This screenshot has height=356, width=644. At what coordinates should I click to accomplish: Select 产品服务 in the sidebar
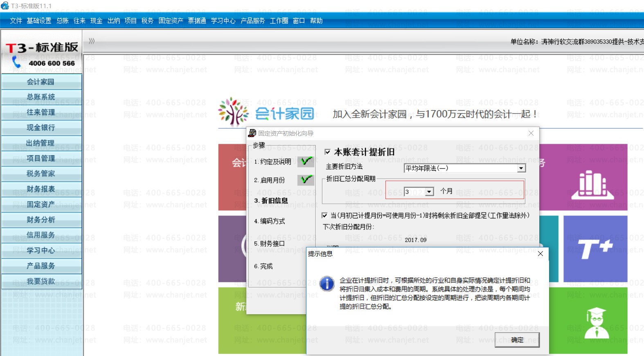pyautogui.click(x=41, y=266)
